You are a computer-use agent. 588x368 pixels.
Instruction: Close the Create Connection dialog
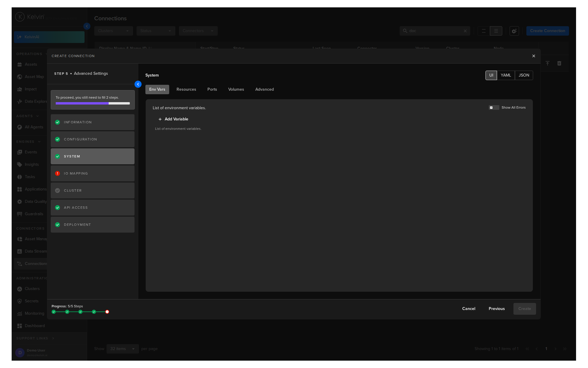[533, 56]
